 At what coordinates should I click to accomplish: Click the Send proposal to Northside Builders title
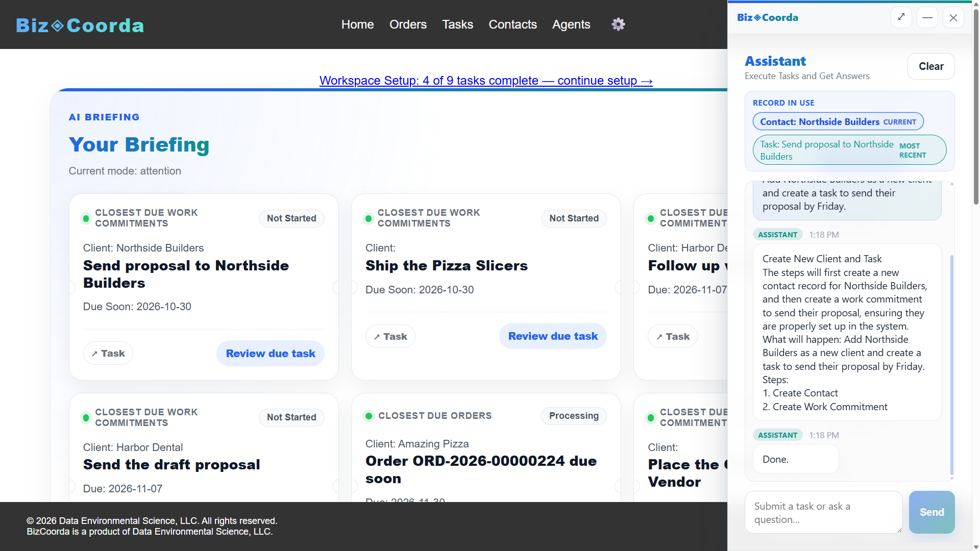pos(186,274)
